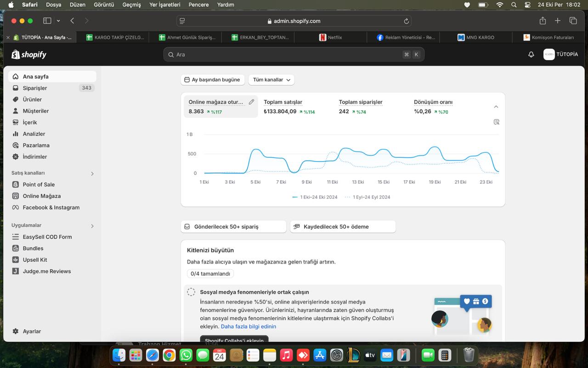
Task: Open the Siparişler sidebar item
Action: (x=52, y=88)
